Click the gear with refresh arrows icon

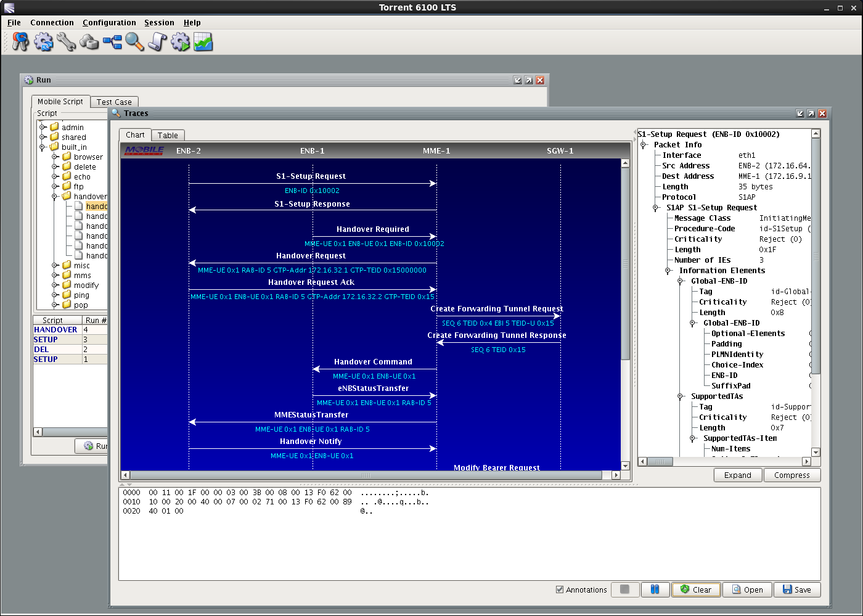44,42
